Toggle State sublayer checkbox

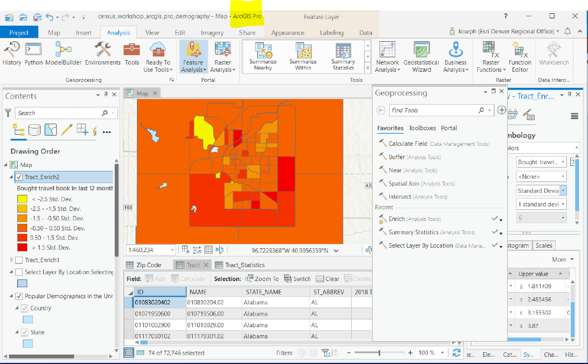point(24,332)
